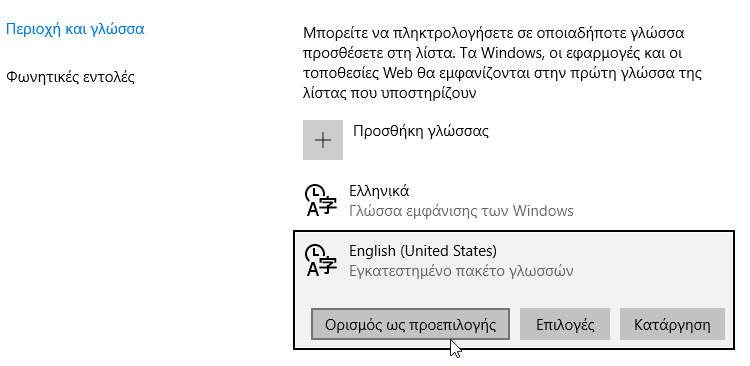The width and height of the screenshot is (750, 366).
Task: Click the Προσθήκη γλώσσας label
Action: [x=421, y=131]
